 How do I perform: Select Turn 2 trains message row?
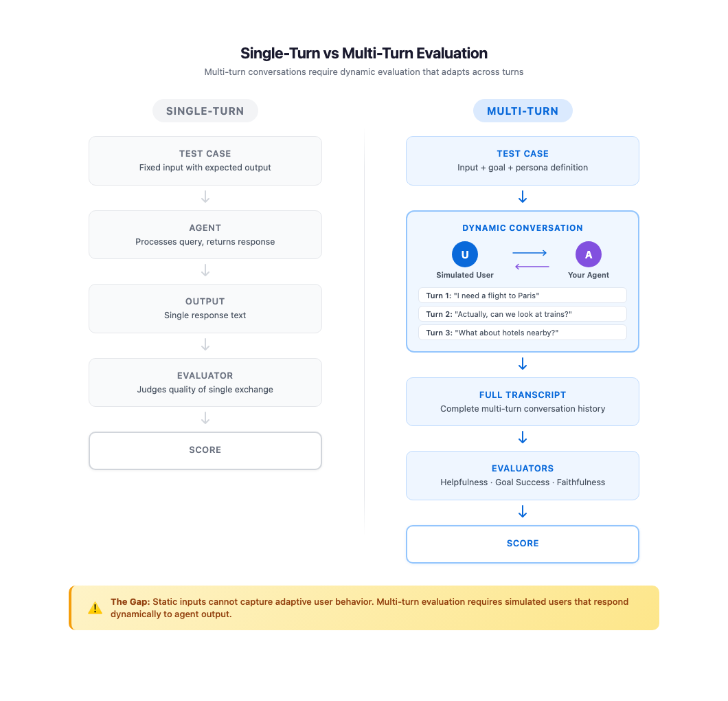click(x=523, y=314)
